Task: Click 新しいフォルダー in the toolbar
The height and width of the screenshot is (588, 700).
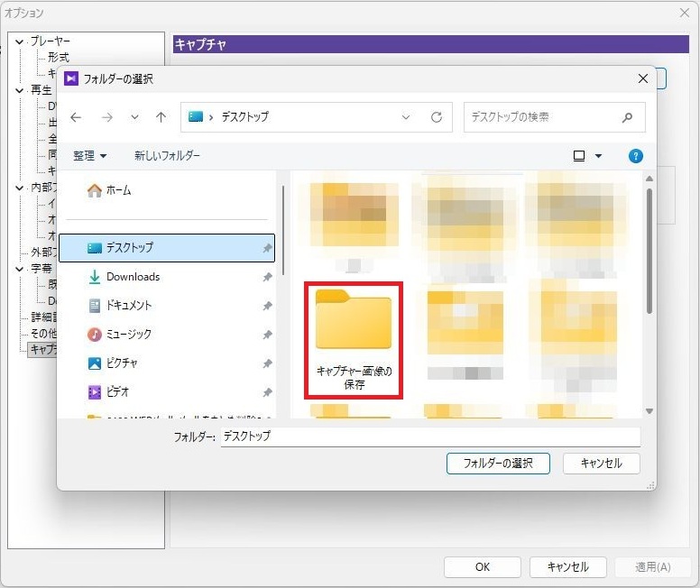Action: (167, 156)
